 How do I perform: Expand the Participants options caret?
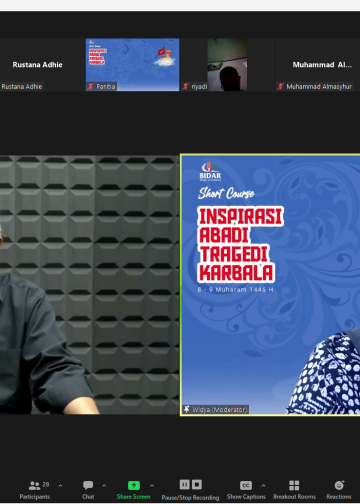[x=60, y=486]
